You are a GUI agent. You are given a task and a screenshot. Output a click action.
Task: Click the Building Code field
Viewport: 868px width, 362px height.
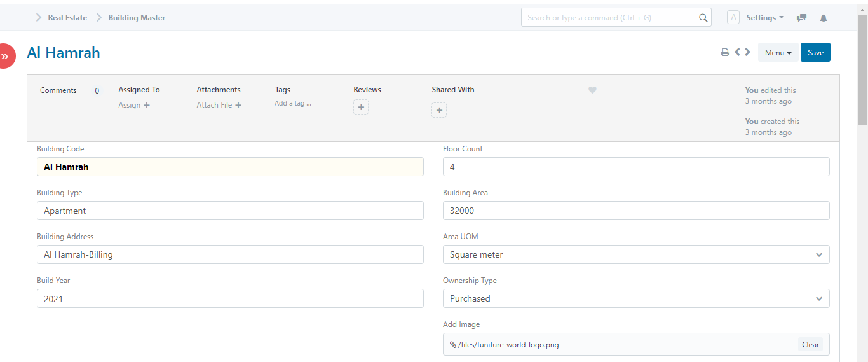click(x=230, y=167)
